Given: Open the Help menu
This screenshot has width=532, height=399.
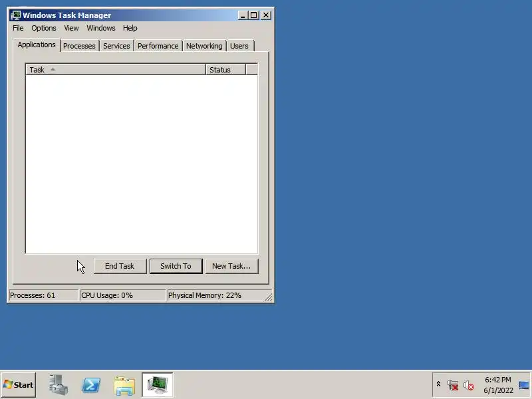Looking at the screenshot, I should point(130,28).
